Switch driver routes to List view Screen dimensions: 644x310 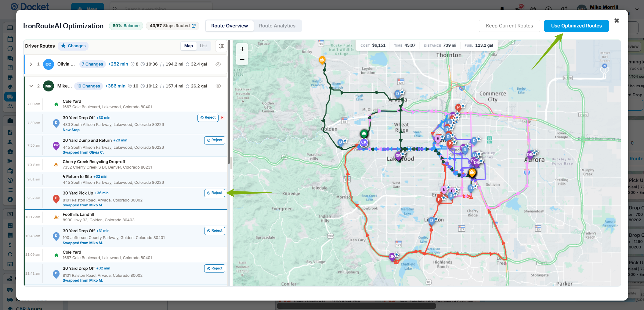point(203,46)
